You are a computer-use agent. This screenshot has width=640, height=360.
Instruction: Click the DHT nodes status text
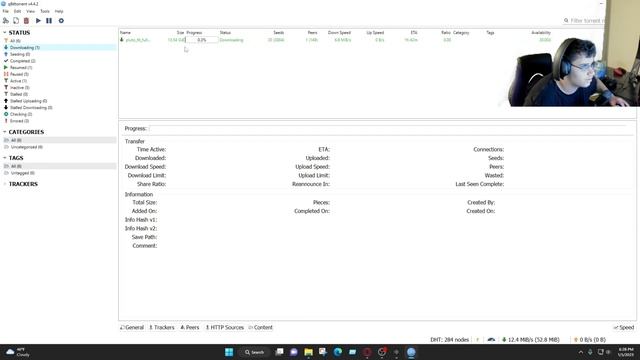[449, 340]
